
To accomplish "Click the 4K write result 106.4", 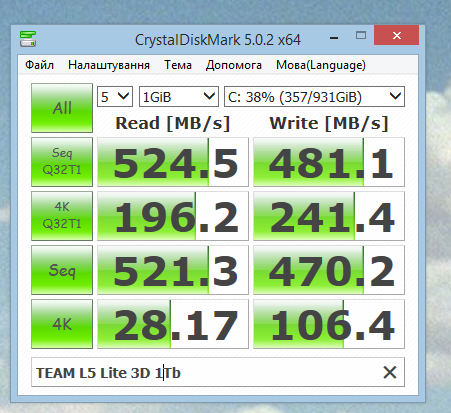I will pyautogui.click(x=329, y=324).
